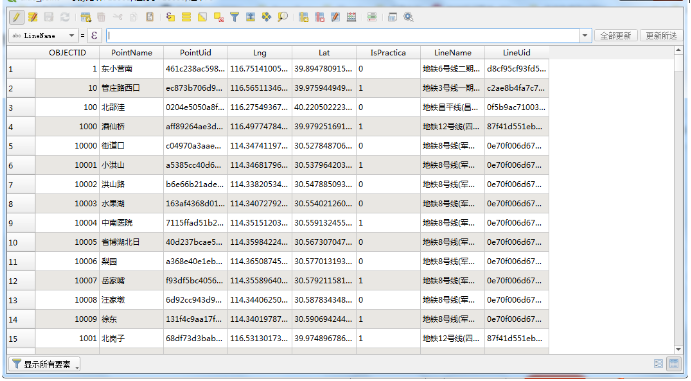Switch to table view

click(x=674, y=364)
